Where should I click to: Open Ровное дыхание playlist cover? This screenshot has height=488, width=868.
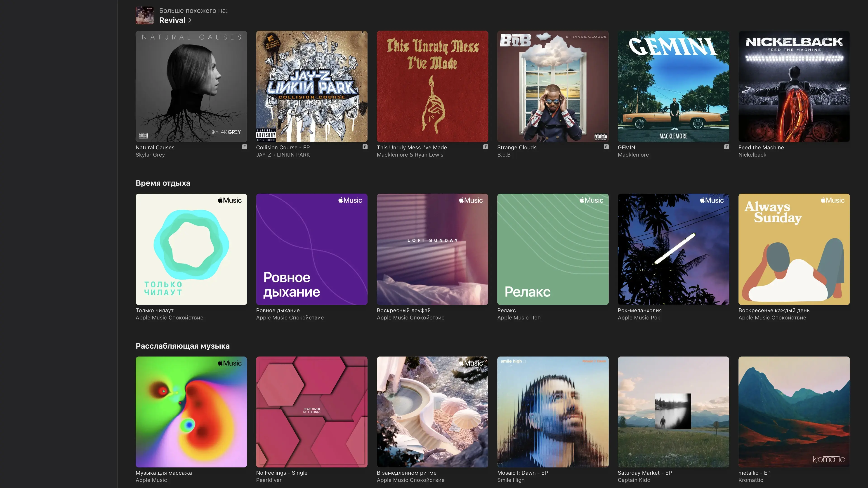(312, 249)
